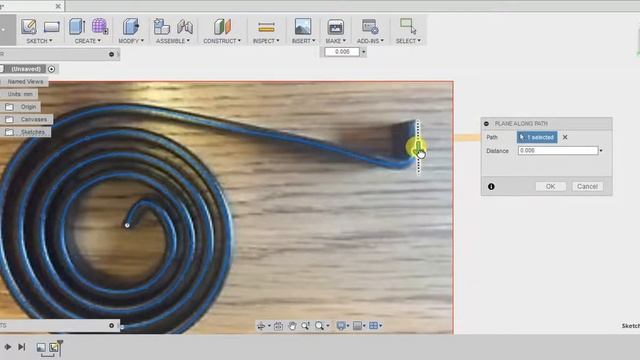Open the dropdown arrow beside floating 0.006 field
This screenshot has height=360, width=640.
click(x=363, y=52)
